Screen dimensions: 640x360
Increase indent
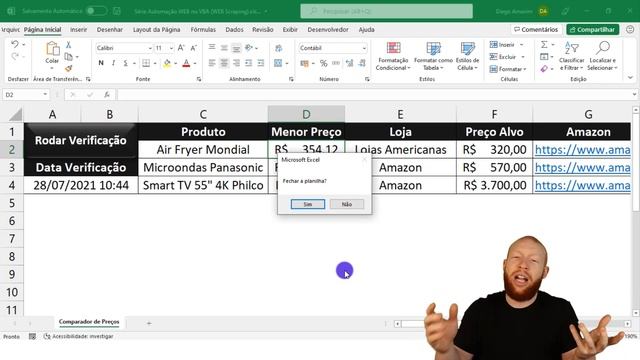pos(261,63)
